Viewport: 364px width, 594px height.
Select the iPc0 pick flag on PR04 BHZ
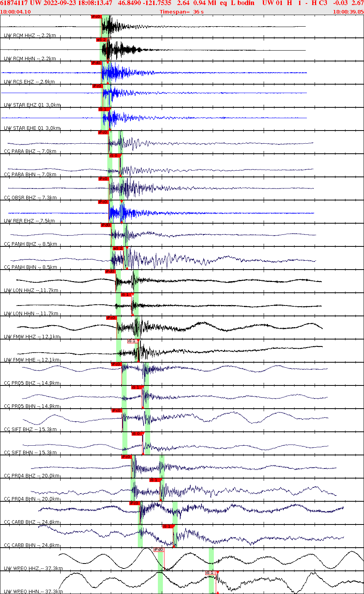[x=126, y=456]
